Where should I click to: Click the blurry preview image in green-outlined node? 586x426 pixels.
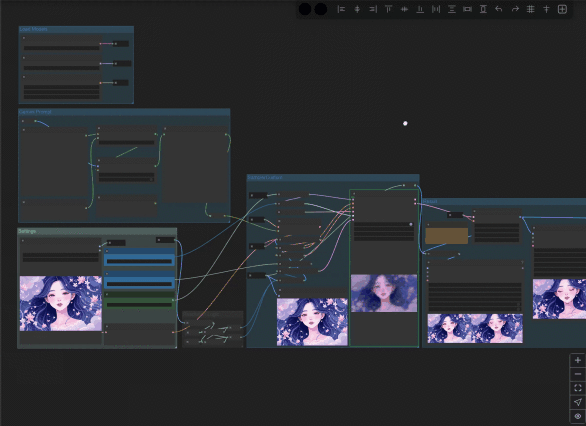pyautogui.click(x=384, y=293)
